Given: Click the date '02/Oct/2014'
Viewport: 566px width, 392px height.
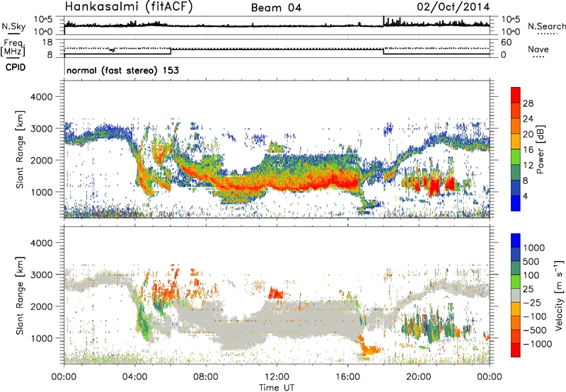Looking at the screenshot, I should [454, 7].
